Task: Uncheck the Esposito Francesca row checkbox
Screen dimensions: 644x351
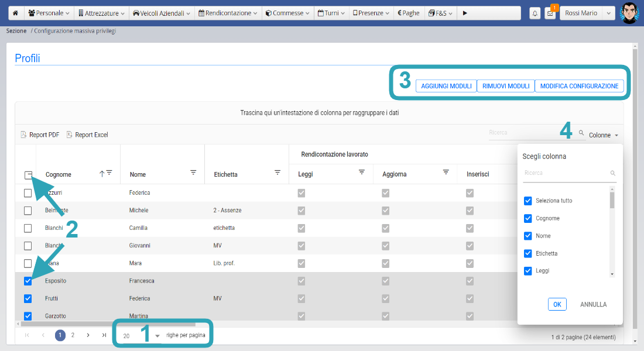Action: click(28, 281)
